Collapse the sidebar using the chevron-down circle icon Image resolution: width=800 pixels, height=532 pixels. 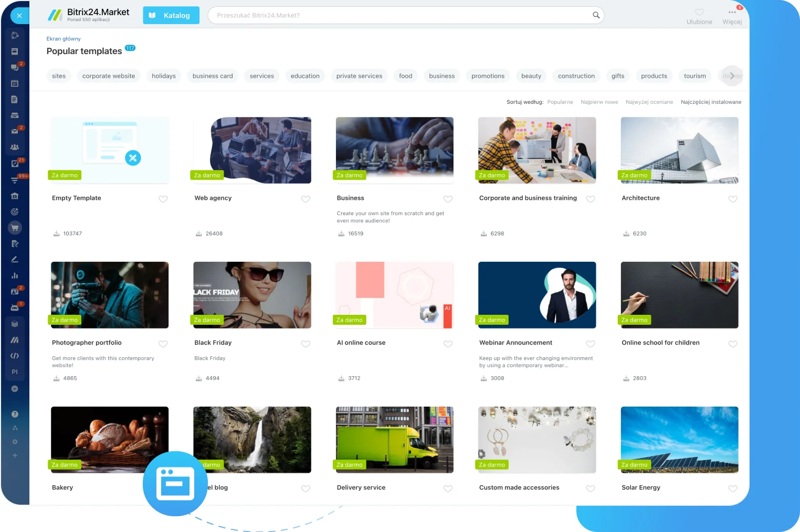pyautogui.click(x=15, y=389)
